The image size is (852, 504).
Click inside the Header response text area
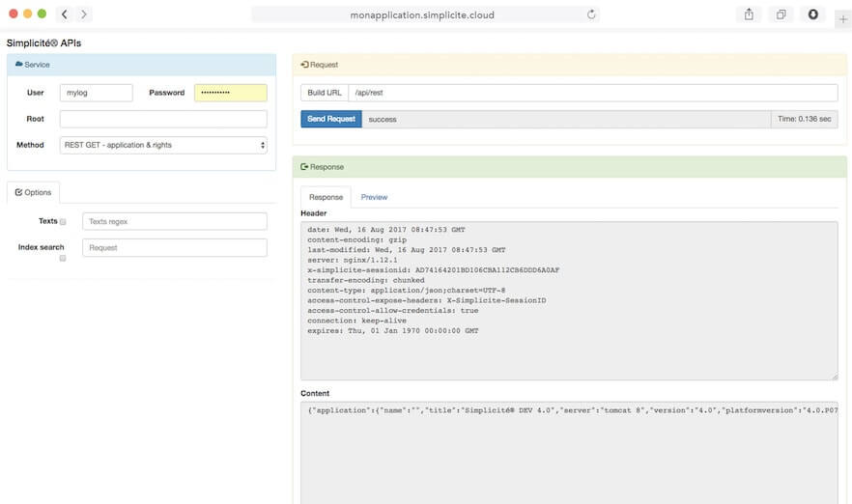[569, 301]
